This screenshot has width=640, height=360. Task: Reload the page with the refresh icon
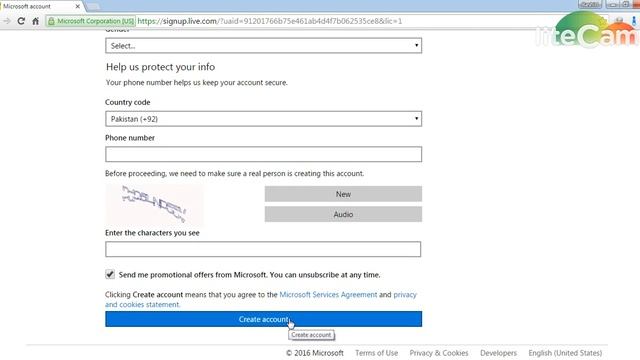click(x=21, y=21)
